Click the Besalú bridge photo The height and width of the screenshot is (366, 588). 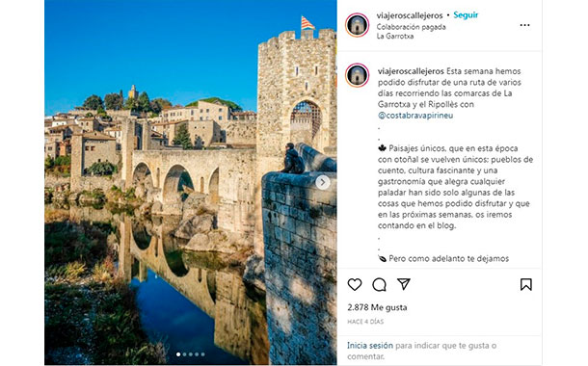point(191,182)
